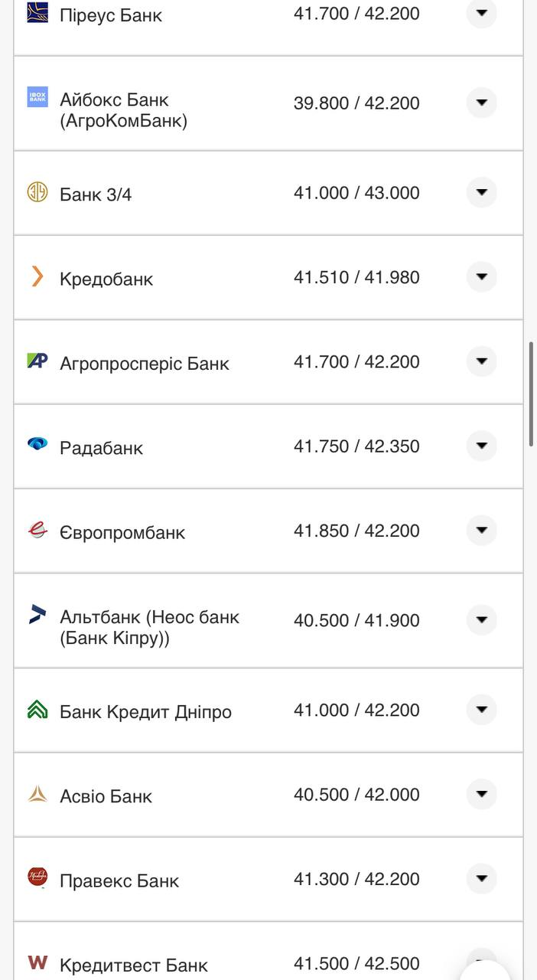Expand the Кредобанк rate dropdown arrow
Image resolution: width=537 pixels, height=980 pixels.
tap(481, 277)
